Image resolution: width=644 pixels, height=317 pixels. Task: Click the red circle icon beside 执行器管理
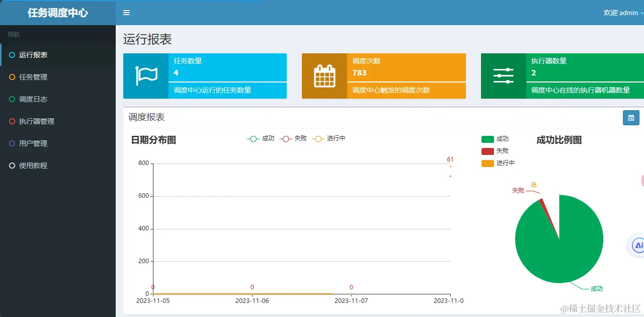coord(12,121)
